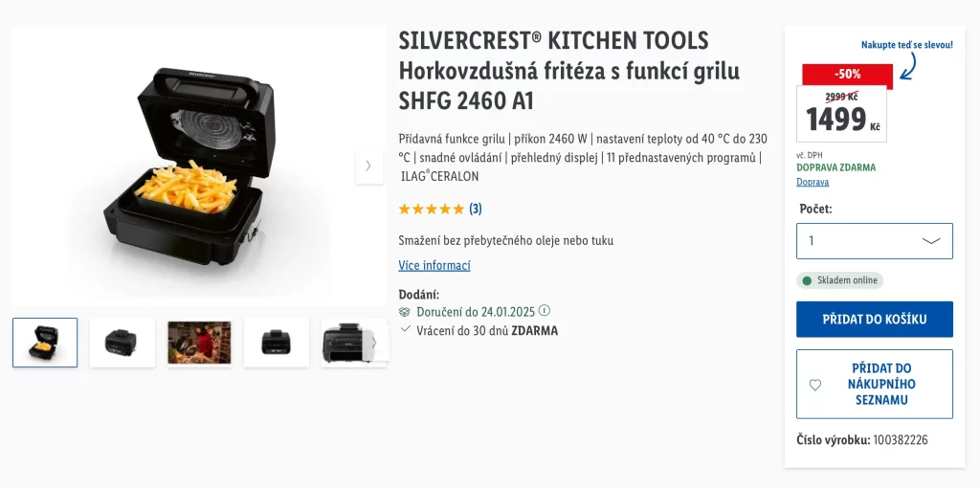The height and width of the screenshot is (488, 980).
Task: Open Více informací link
Action: coord(434,266)
